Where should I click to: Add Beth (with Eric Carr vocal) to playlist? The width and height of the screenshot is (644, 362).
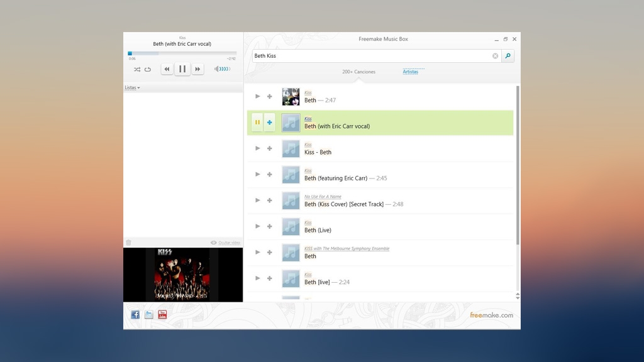pos(269,123)
